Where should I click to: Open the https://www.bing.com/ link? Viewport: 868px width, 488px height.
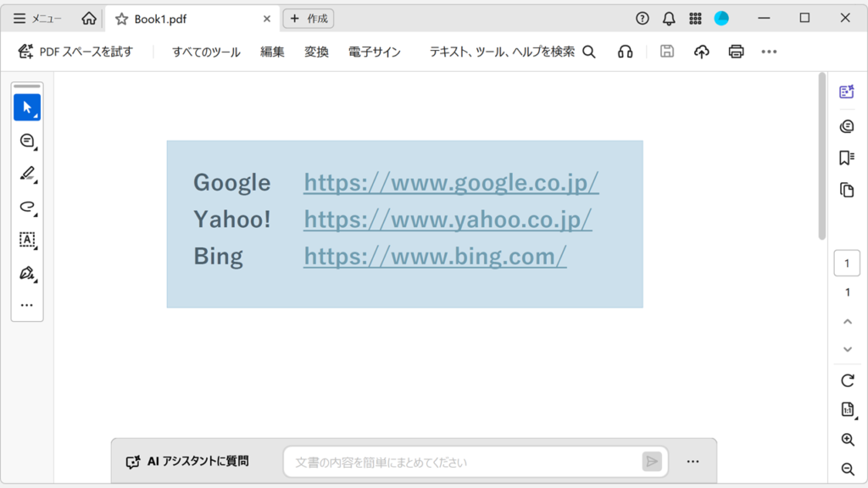(435, 257)
